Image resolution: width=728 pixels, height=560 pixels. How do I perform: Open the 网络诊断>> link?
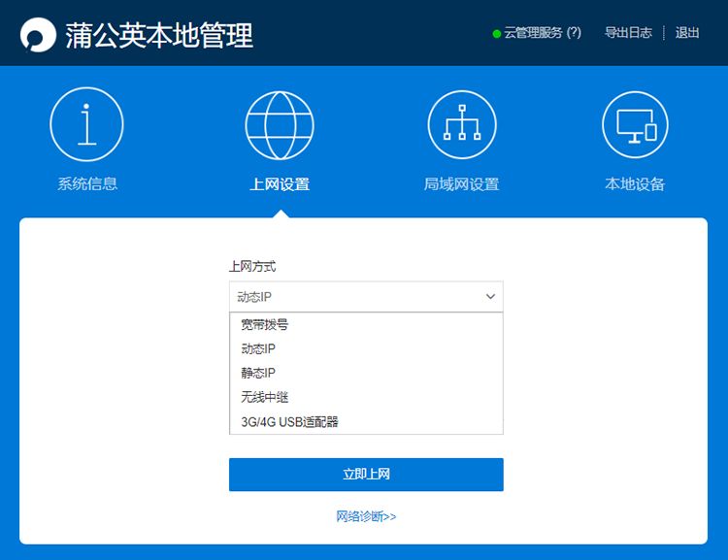tap(366, 516)
